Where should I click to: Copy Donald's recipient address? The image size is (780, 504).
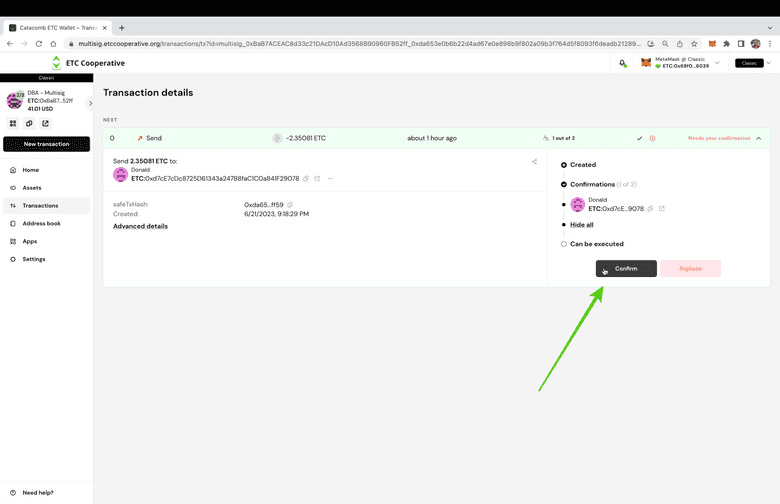(306, 179)
